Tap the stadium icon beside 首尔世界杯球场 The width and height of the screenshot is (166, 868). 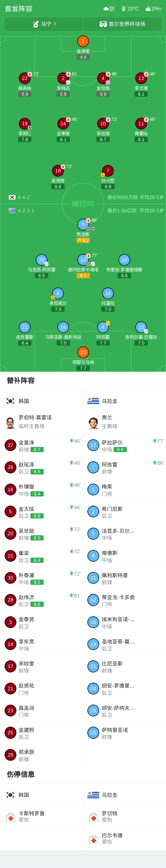tap(103, 24)
